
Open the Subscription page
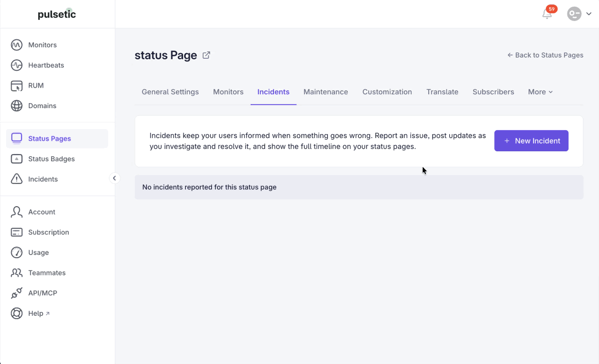point(57,232)
